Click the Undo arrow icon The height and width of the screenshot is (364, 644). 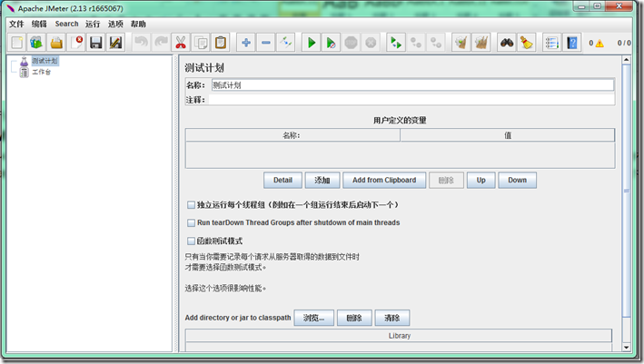pyautogui.click(x=142, y=43)
